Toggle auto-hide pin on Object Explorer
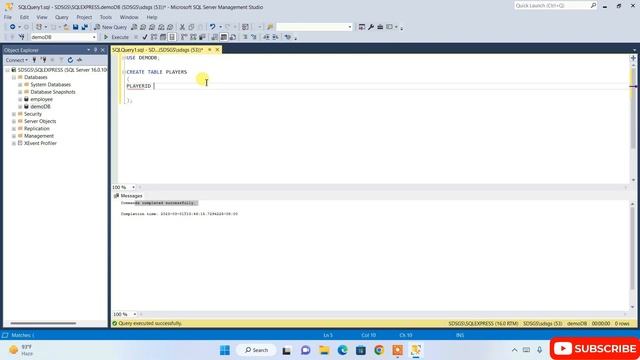This screenshot has height=360, width=640. (x=96, y=50)
